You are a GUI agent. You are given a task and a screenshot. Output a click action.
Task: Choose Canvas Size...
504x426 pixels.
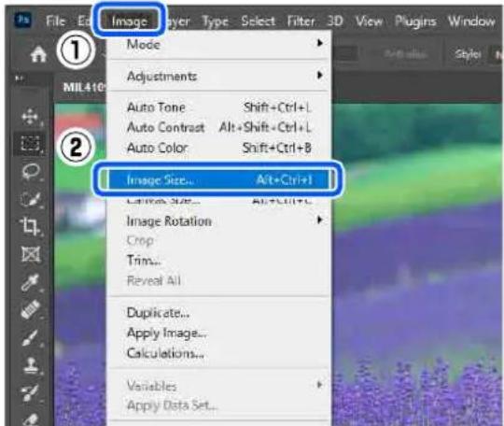pyautogui.click(x=218, y=201)
